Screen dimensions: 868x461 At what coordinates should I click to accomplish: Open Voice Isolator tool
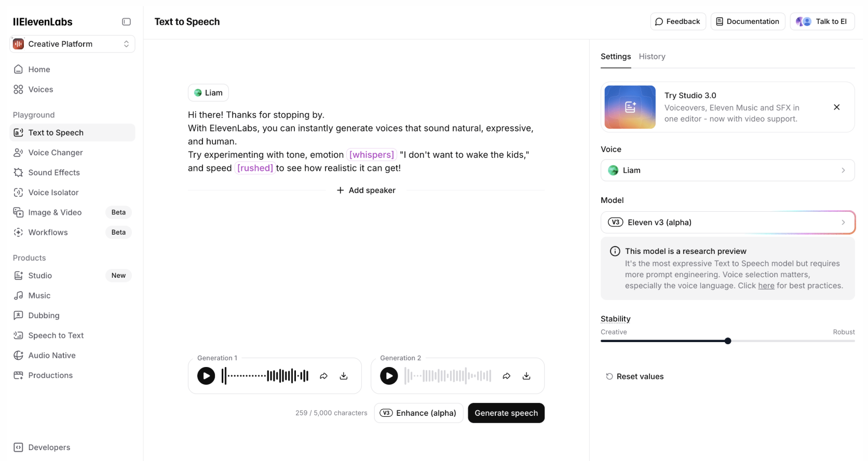72,193
